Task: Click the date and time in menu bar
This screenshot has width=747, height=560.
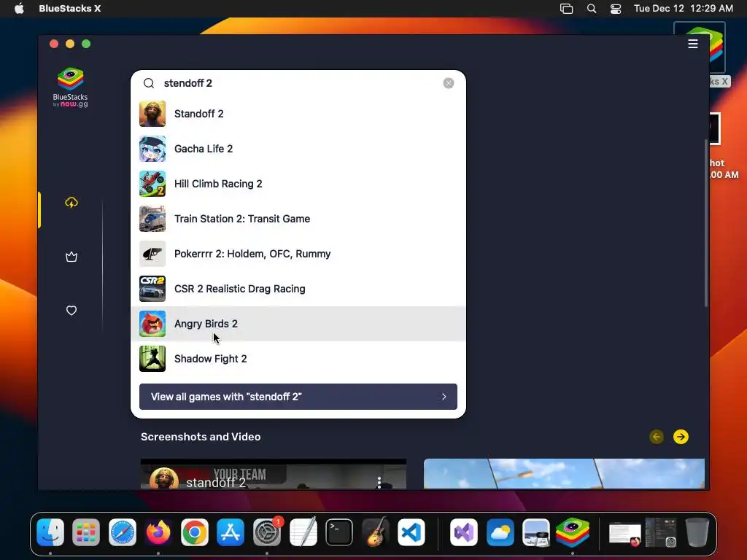Action: pos(683,9)
